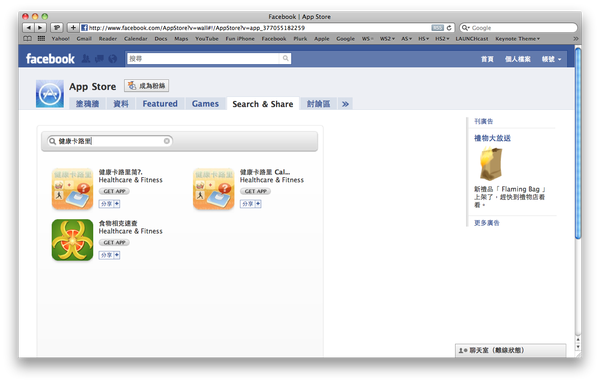Click 分享 share under 健康卡路里 Cal...
The width and height of the screenshot is (600, 383).
point(251,204)
